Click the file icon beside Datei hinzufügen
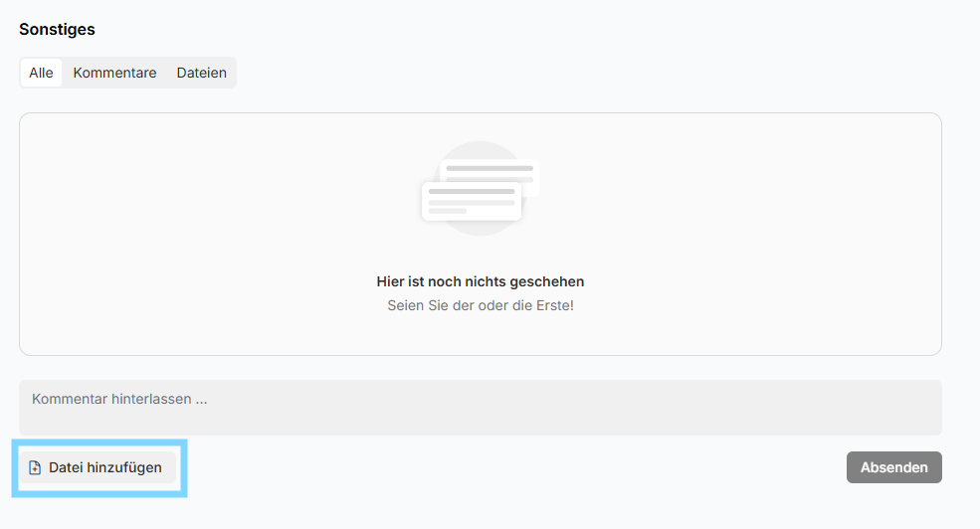Image resolution: width=980 pixels, height=529 pixels. pyautogui.click(x=35, y=467)
